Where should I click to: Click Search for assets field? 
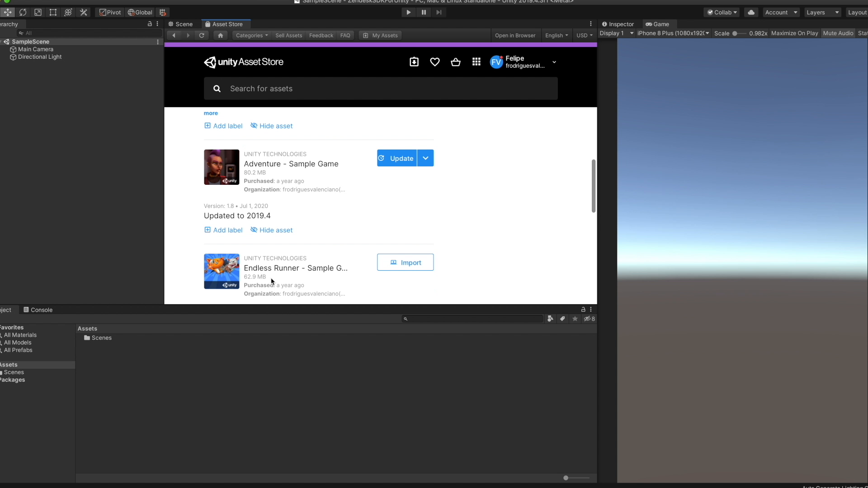pyautogui.click(x=381, y=89)
